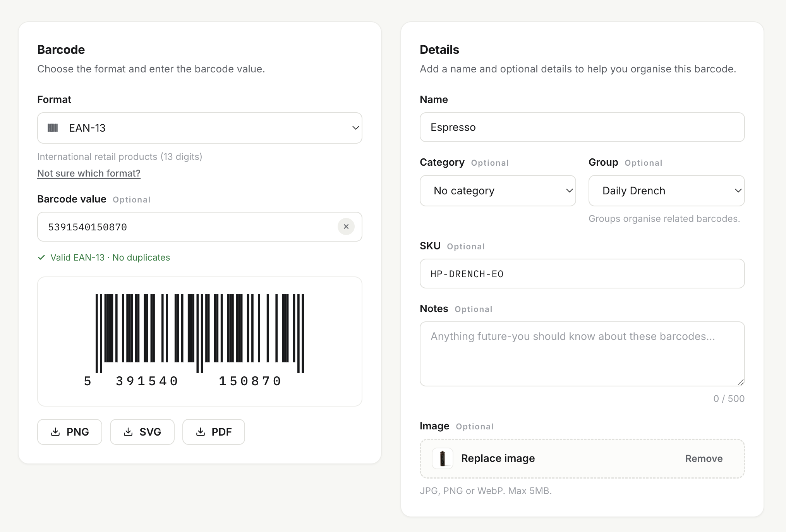The height and width of the screenshot is (532, 786).
Task: Open the Category dropdown showing No category
Action: pyautogui.click(x=498, y=190)
